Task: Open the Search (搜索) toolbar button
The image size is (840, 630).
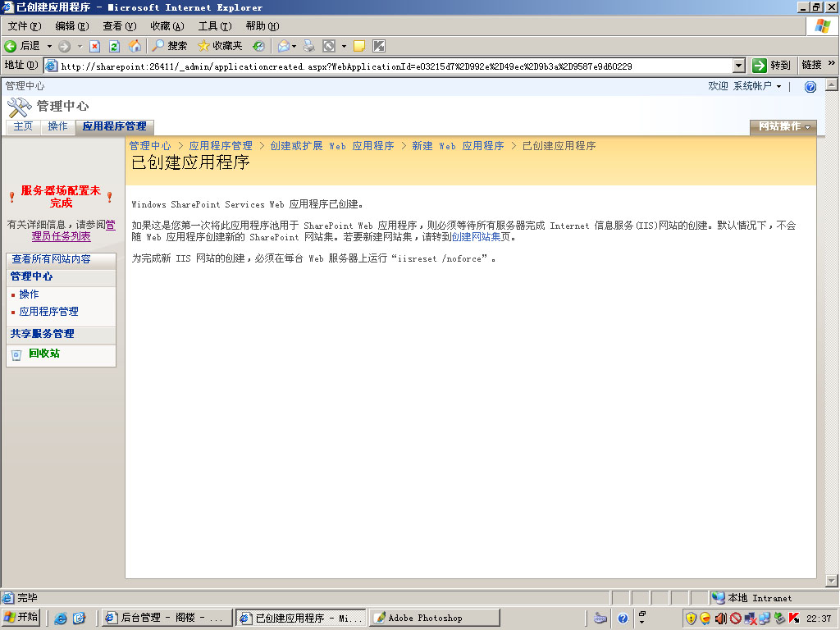Action: (169, 46)
